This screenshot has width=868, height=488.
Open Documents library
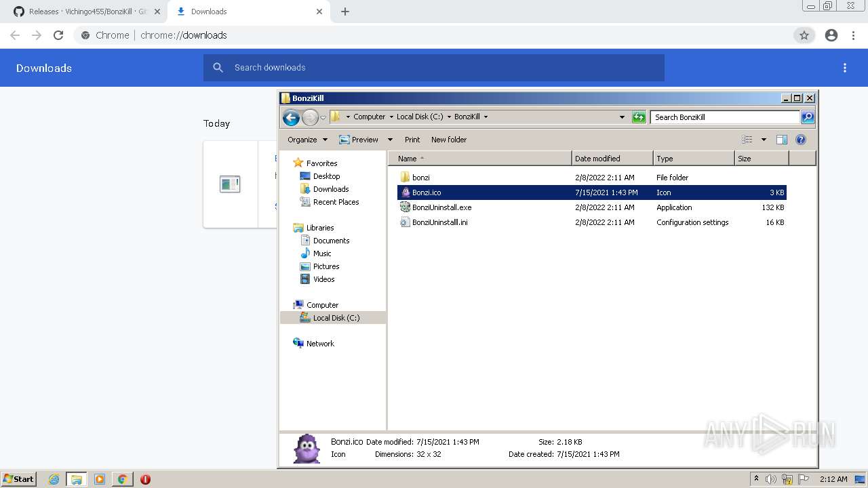tap(331, 241)
